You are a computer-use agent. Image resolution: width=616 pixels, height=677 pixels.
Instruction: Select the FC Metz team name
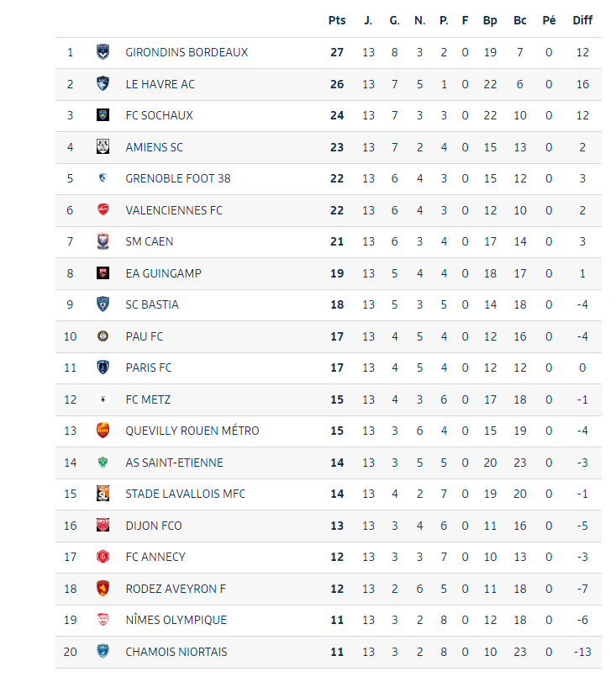[148, 399]
